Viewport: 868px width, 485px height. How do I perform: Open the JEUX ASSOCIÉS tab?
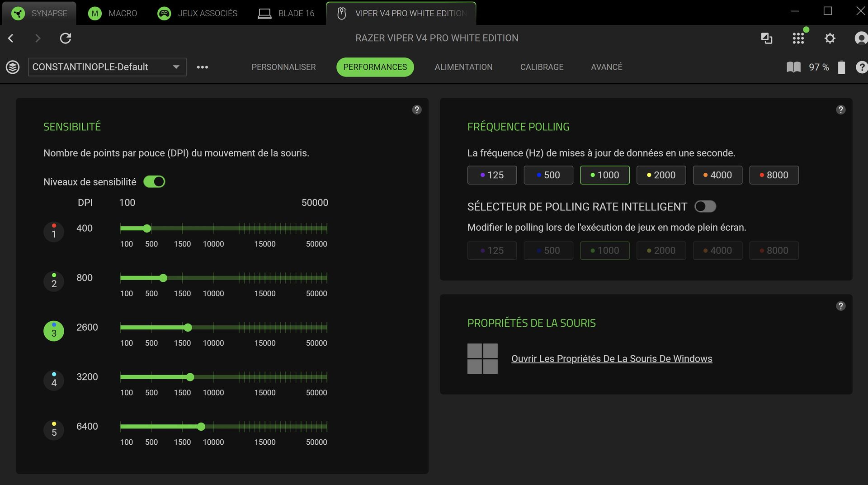197,13
